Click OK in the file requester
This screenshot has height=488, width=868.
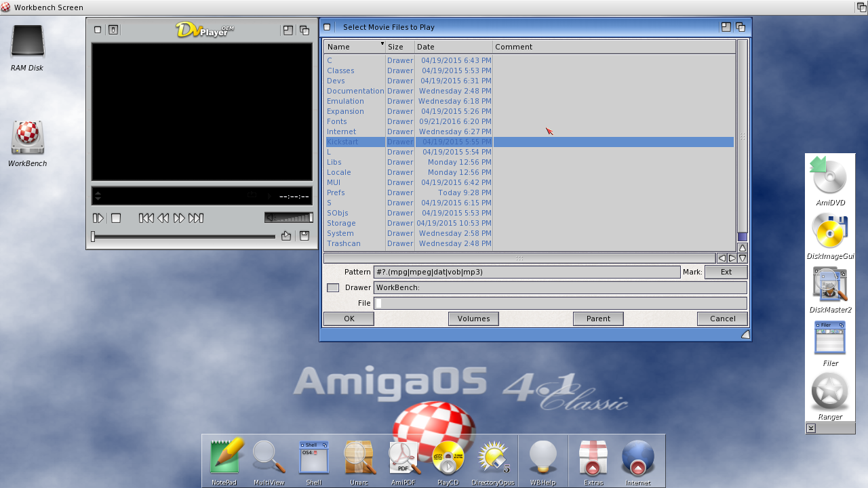[349, 319]
